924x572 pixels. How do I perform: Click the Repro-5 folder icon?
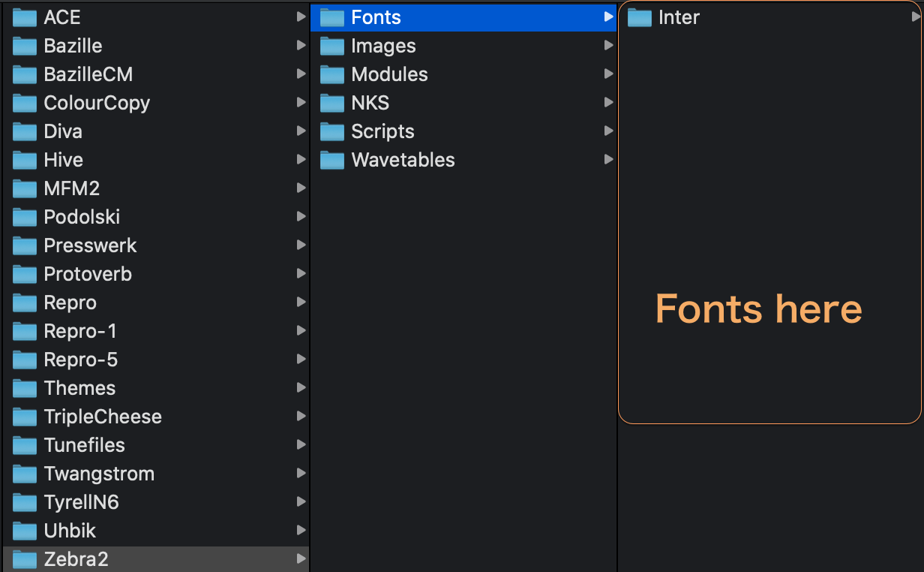coord(25,360)
